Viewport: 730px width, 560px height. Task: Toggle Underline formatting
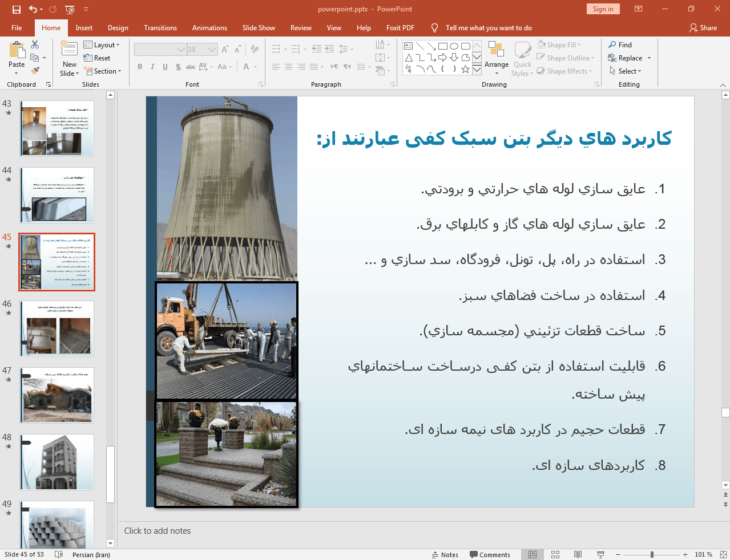(x=165, y=67)
